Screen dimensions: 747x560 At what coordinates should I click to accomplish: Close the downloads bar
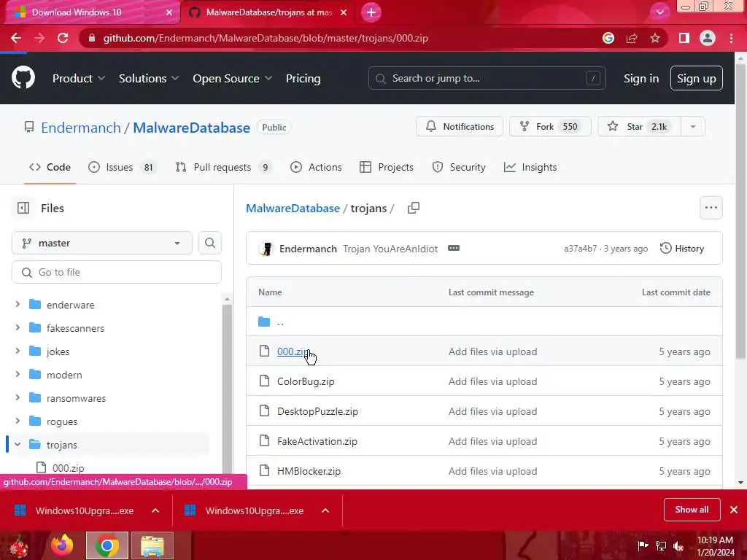734,510
